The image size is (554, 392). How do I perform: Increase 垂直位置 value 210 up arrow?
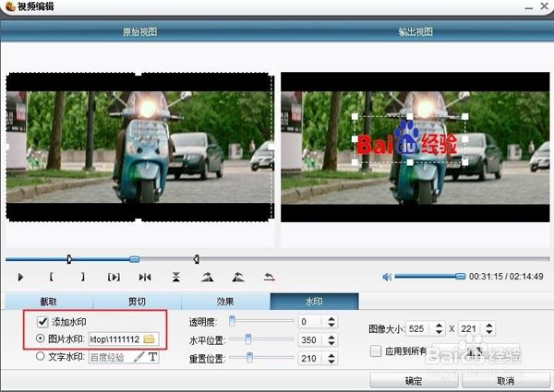tap(331, 355)
